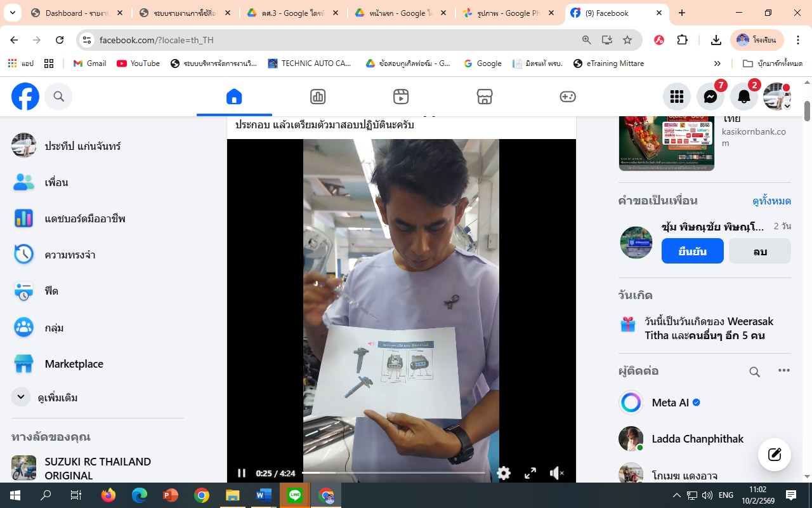The image size is (812, 508).
Task: Open กลุ่ม in the left menu
Action: pyautogui.click(x=54, y=328)
